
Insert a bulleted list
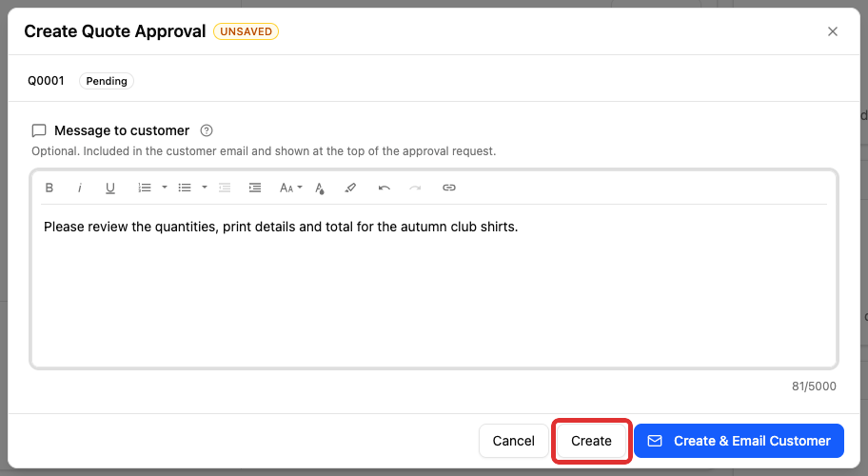click(x=185, y=188)
